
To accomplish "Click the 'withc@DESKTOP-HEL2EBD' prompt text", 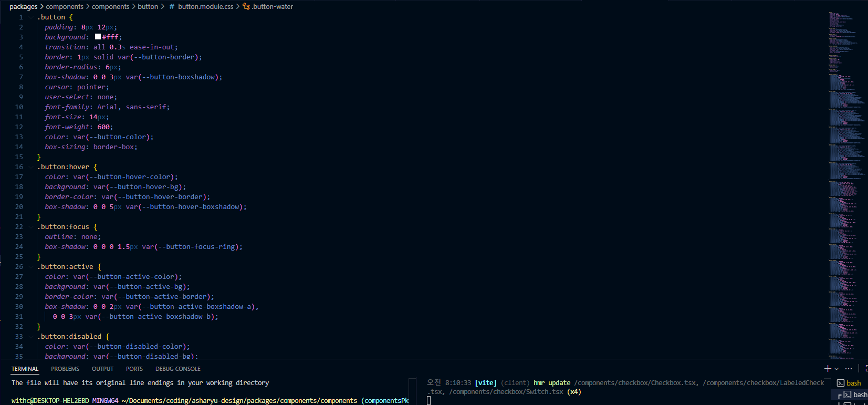I will click(x=50, y=401).
